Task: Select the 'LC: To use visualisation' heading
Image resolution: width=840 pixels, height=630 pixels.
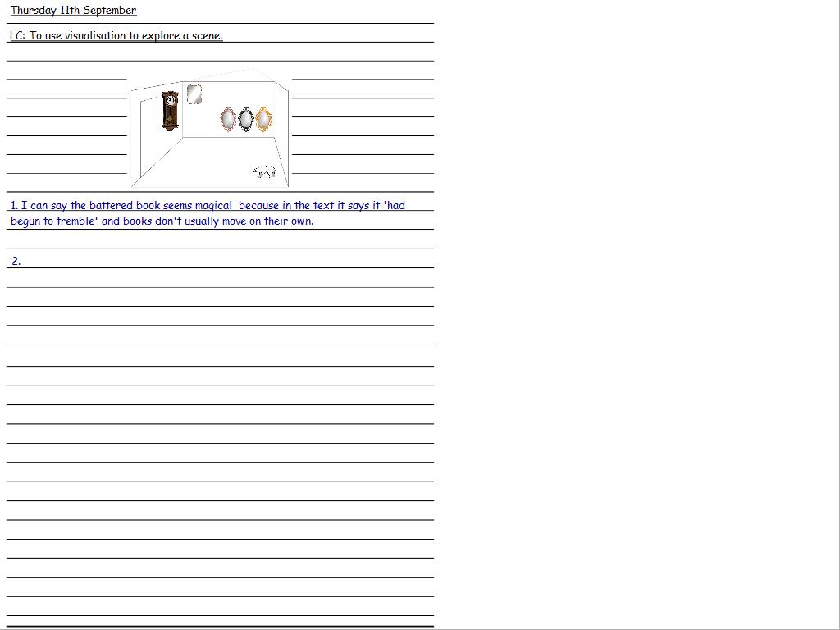Action: pos(116,36)
